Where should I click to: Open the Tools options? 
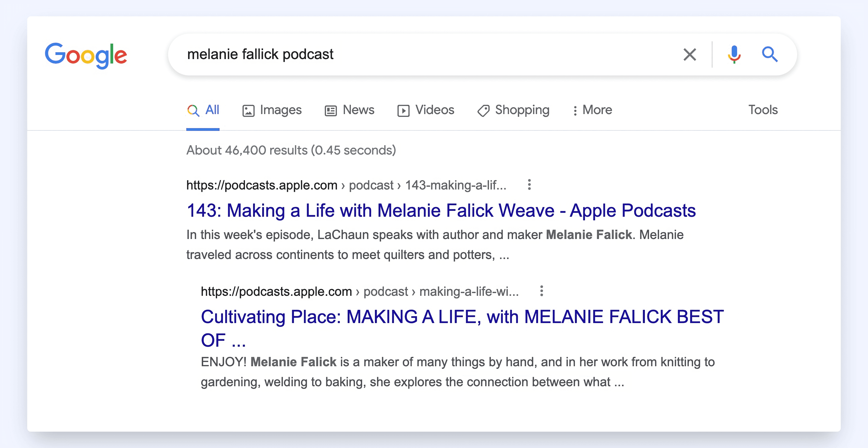pos(763,110)
